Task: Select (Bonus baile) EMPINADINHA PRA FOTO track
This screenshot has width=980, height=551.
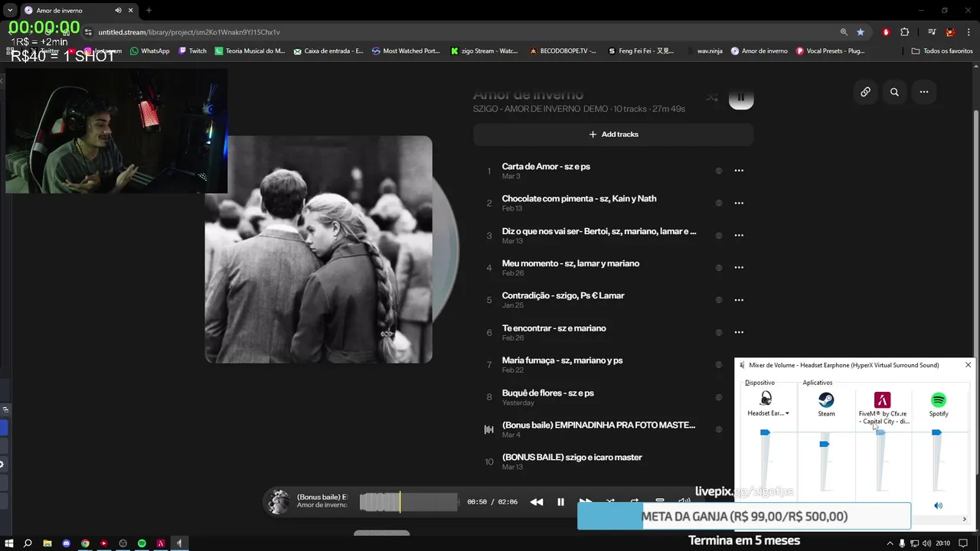Action: [599, 425]
